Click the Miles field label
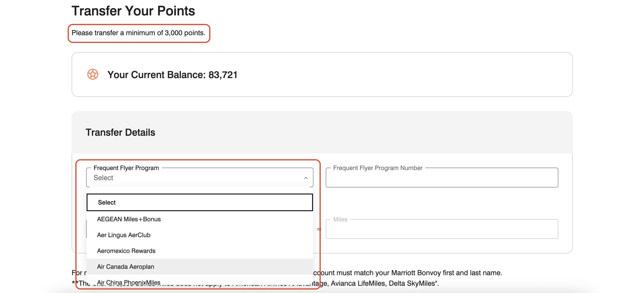Viewport: 644px width, 293px height. 340,219
